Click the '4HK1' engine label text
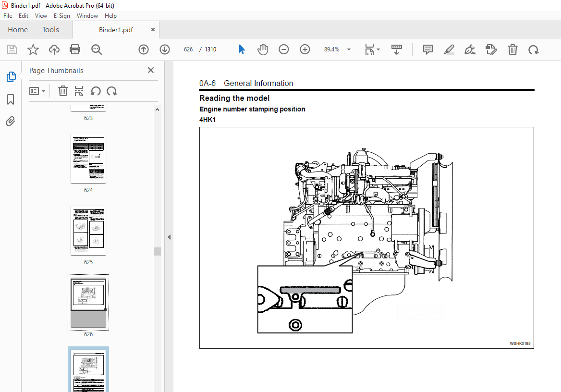This screenshot has width=561, height=392. 207,120
